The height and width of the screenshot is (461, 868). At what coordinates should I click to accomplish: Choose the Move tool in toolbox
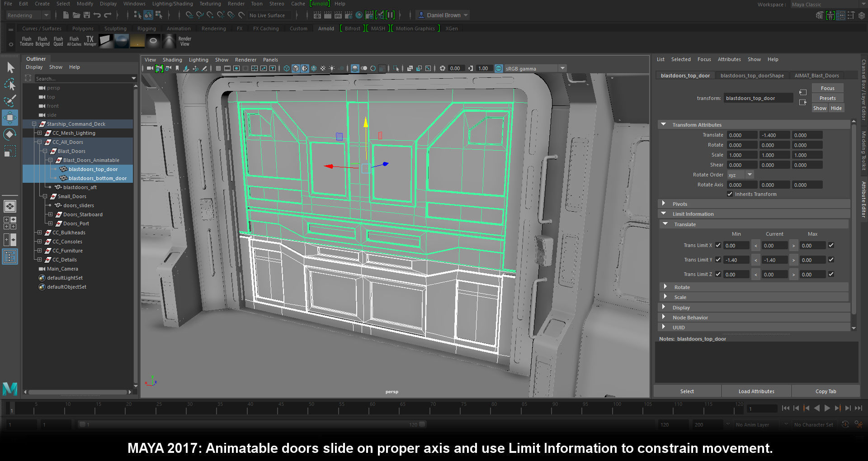[x=10, y=118]
